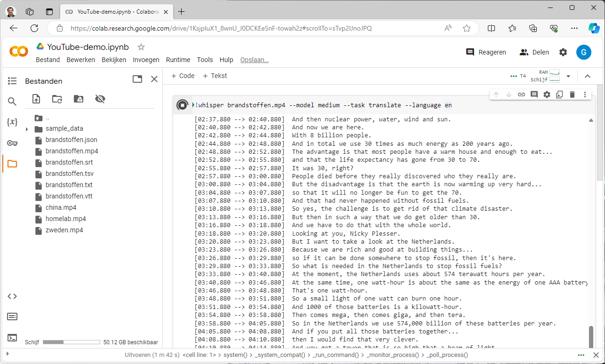
Task: Click the disk usage Schijf bar
Action: pos(71,342)
